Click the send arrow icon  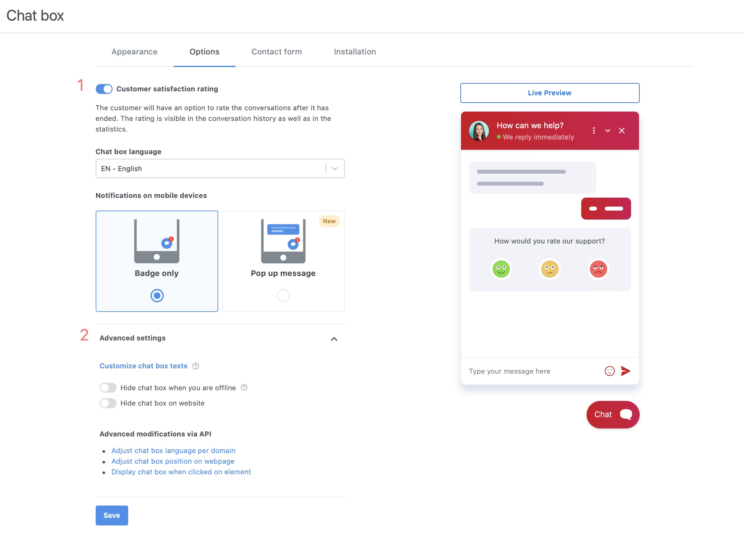point(625,371)
